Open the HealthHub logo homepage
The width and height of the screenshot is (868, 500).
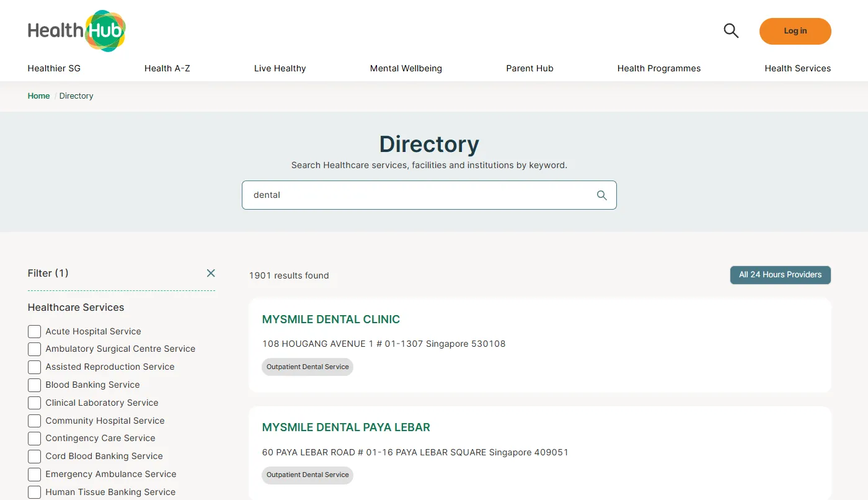(77, 30)
